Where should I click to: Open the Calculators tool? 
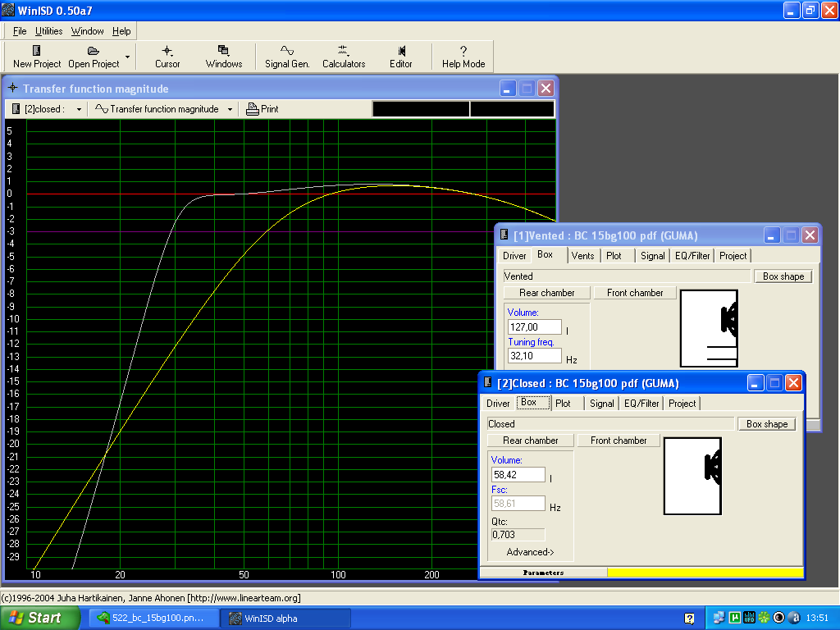pos(344,57)
